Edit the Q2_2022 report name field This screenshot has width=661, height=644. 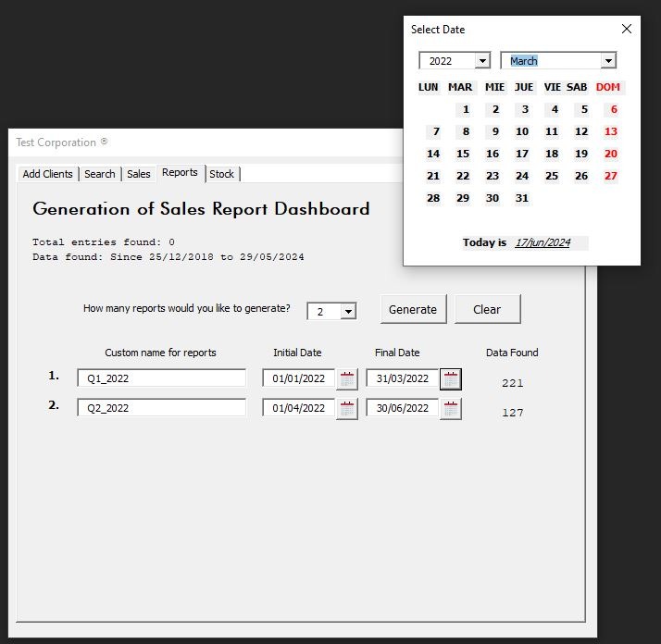point(161,407)
